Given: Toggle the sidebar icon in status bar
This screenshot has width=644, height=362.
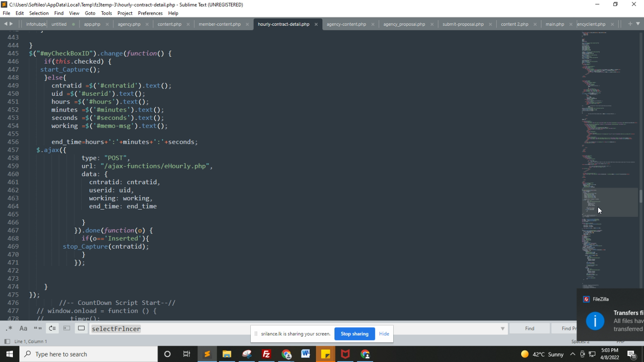Looking at the screenshot, I should coord(7,341).
